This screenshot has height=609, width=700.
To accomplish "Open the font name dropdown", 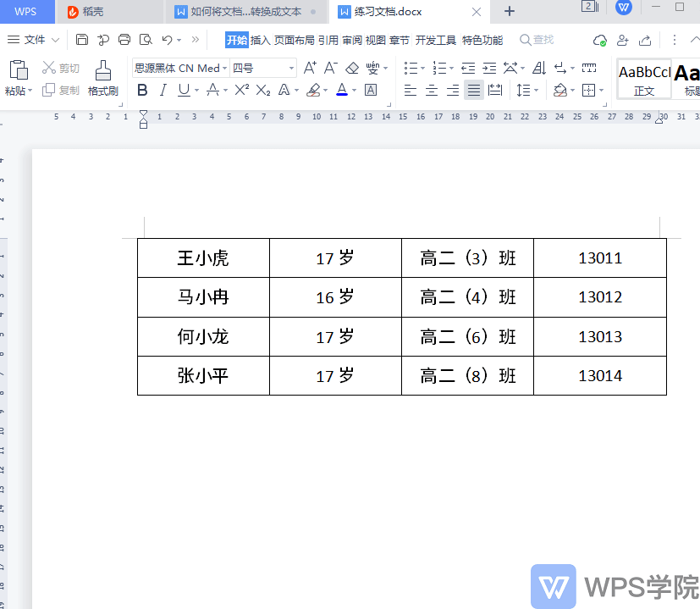I will (x=224, y=68).
